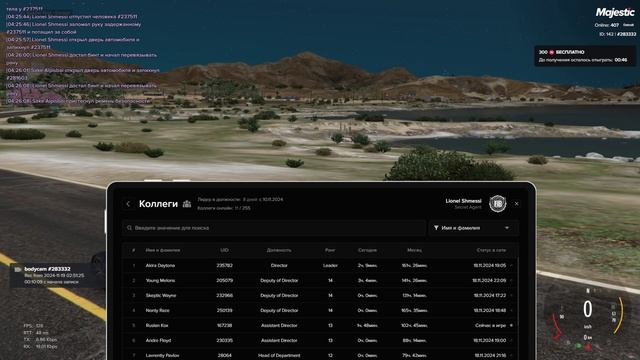Screen dimensions: 640x360
Task: Sort by the Сегодня column header
Action: [367, 250]
